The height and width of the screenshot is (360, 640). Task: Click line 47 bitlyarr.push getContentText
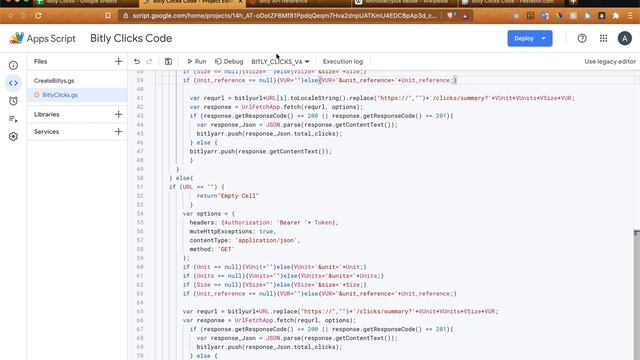click(x=260, y=151)
